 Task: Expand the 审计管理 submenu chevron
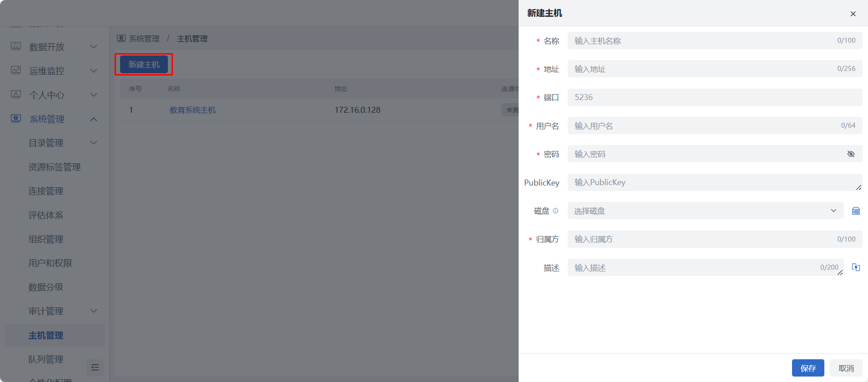tap(94, 311)
